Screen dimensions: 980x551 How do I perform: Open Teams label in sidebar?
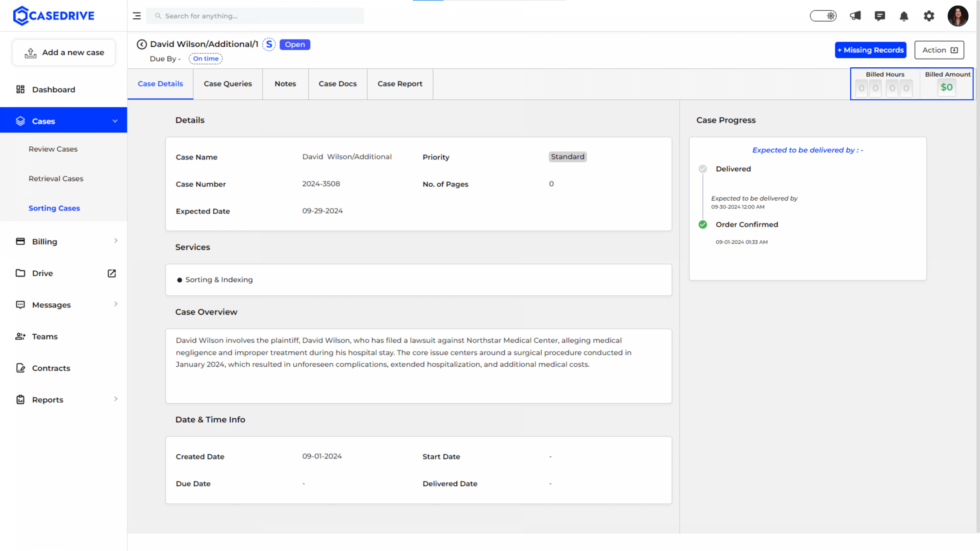45,336
